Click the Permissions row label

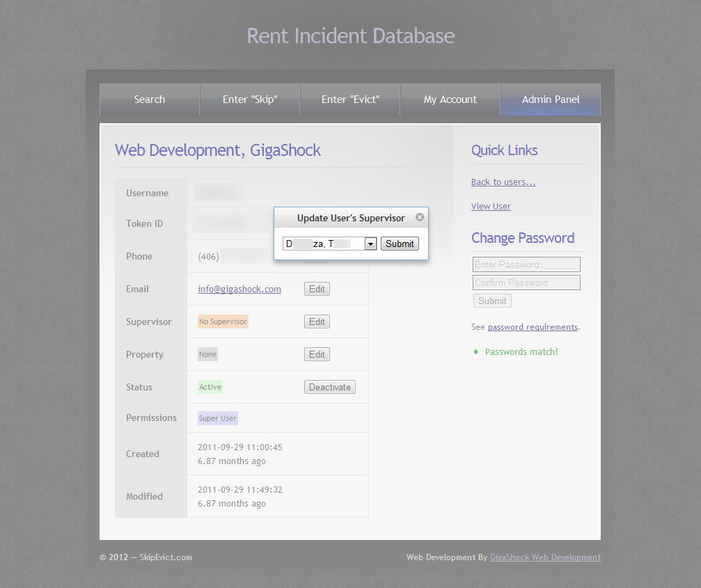(151, 418)
